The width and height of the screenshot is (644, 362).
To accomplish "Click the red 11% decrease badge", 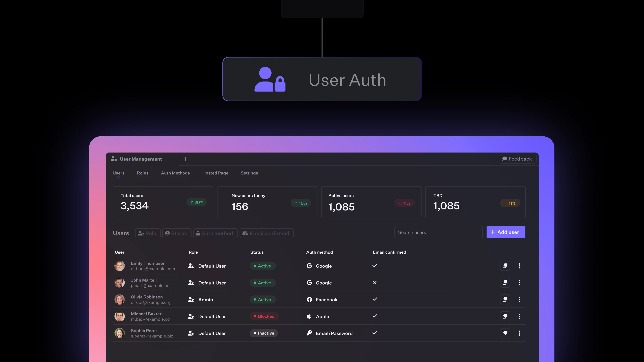I will click(404, 203).
